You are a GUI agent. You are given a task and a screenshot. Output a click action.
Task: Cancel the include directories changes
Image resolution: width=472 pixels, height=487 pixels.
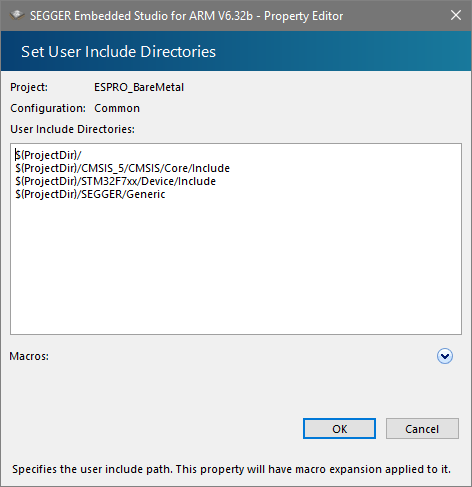(422, 429)
